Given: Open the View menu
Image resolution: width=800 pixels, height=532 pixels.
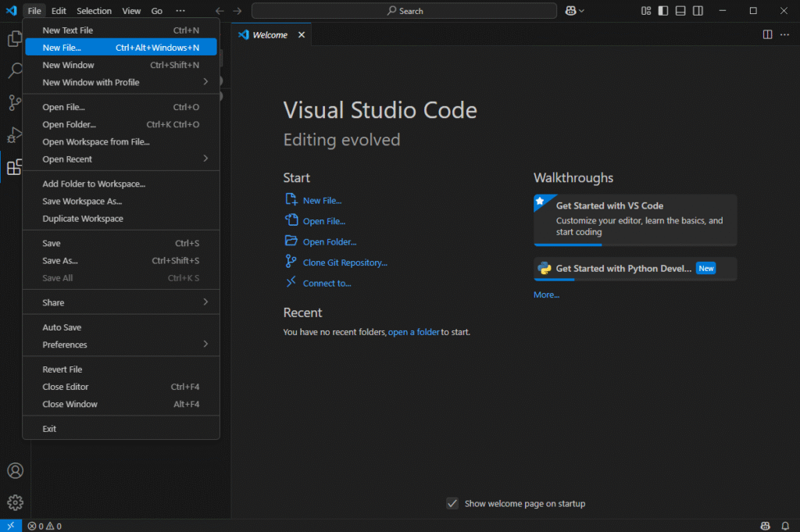Looking at the screenshot, I should tap(131, 11).
